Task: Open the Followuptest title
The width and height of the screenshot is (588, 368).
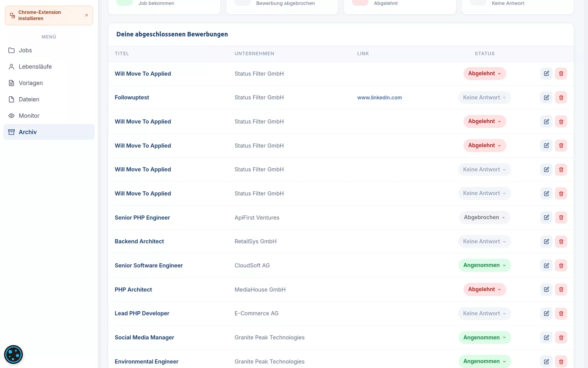Action: (132, 98)
